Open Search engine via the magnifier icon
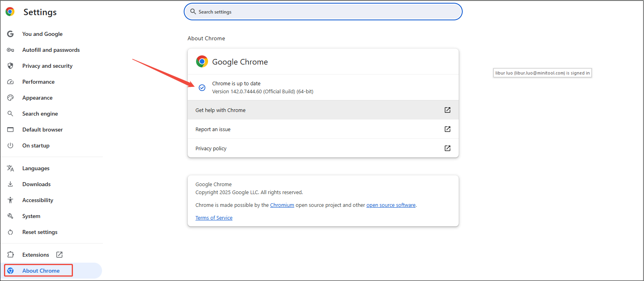The height and width of the screenshot is (281, 644). [x=10, y=114]
